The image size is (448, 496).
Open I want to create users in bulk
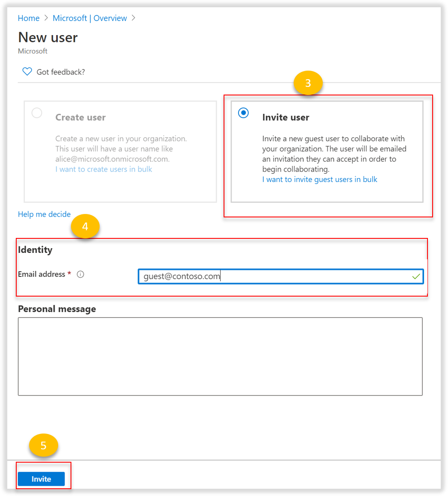pos(103,169)
